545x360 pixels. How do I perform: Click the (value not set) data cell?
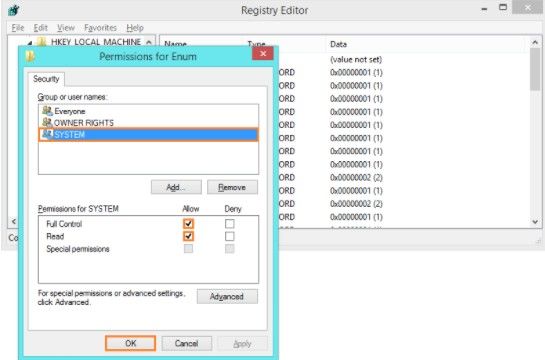pyautogui.click(x=356, y=59)
